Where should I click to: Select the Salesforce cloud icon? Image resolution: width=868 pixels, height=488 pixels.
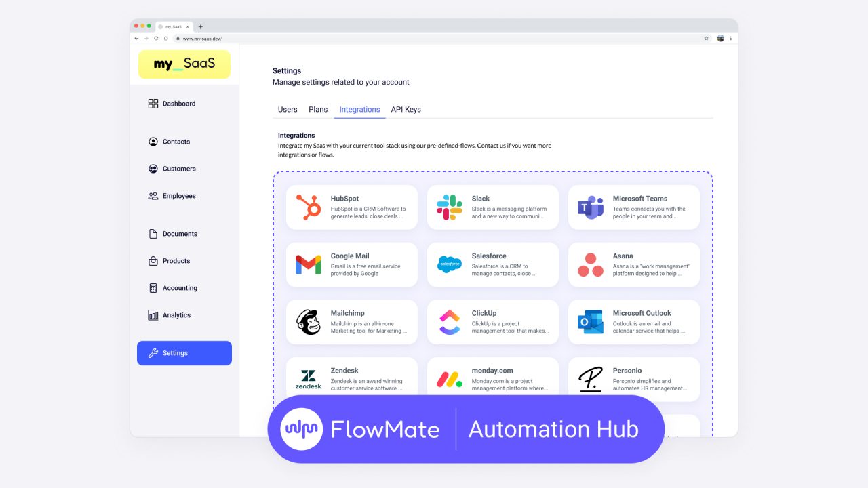(x=449, y=264)
